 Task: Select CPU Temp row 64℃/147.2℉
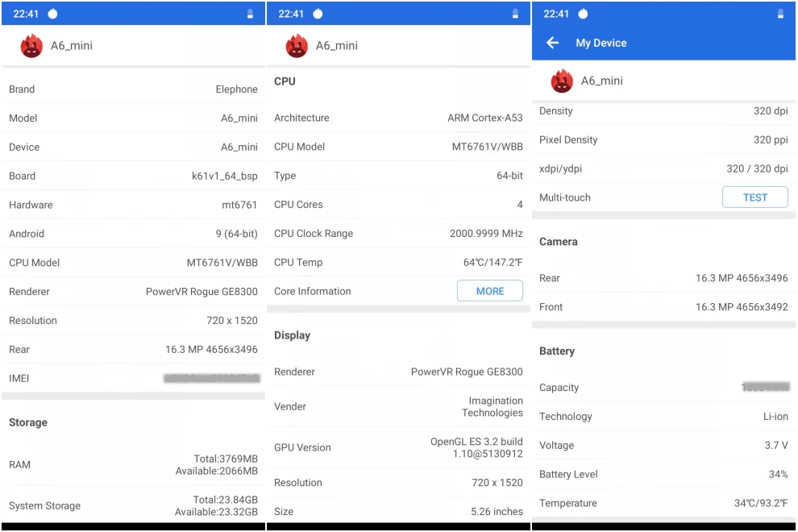click(398, 262)
